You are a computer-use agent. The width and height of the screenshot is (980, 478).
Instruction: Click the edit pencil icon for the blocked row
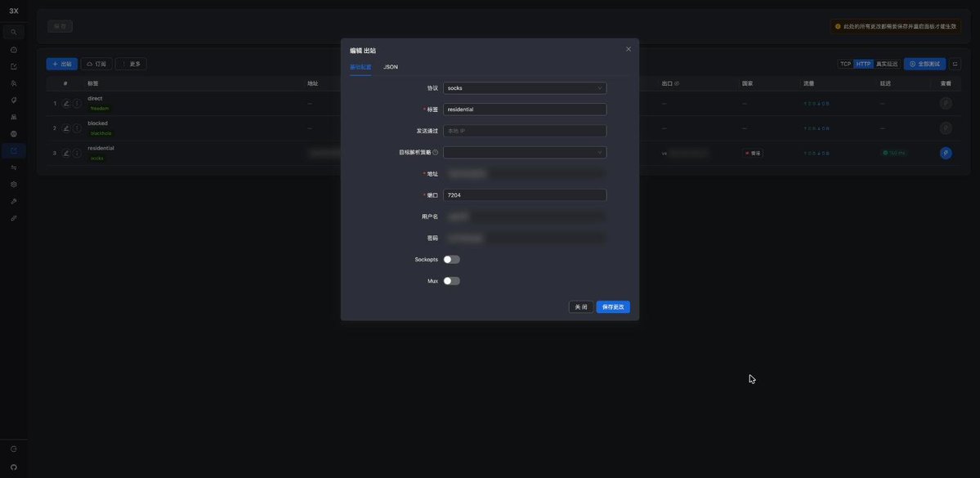pos(66,128)
